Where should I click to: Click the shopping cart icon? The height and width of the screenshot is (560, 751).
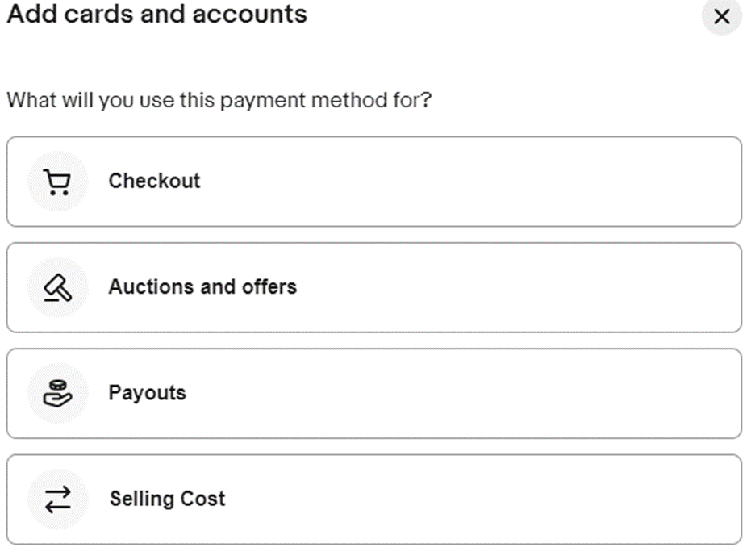click(x=57, y=182)
